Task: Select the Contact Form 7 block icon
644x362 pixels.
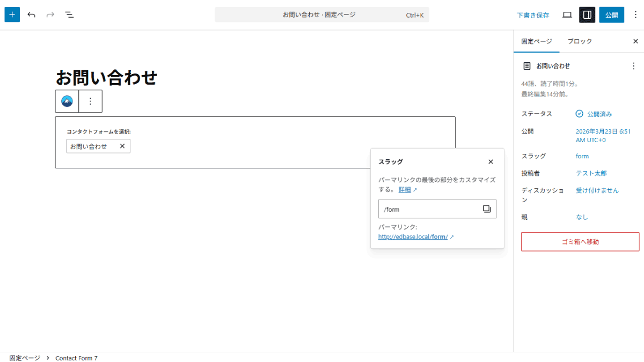Action: [x=67, y=101]
